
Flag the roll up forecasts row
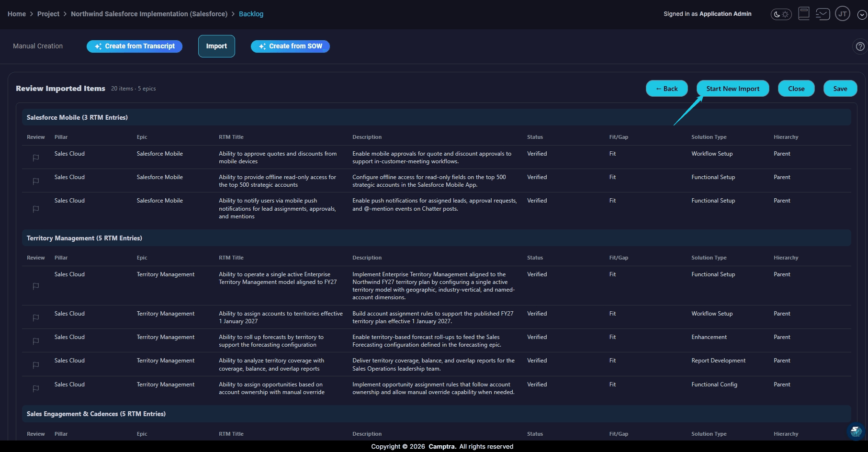click(36, 341)
